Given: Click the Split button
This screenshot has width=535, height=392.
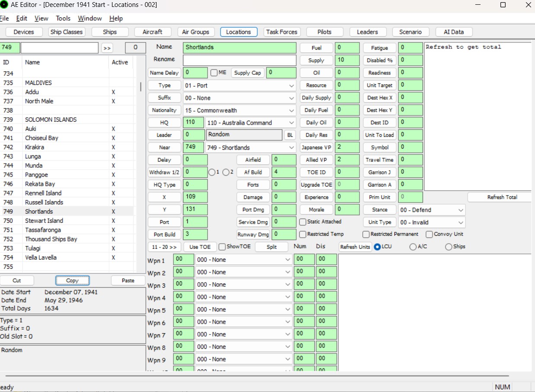Looking at the screenshot, I should [x=272, y=247].
